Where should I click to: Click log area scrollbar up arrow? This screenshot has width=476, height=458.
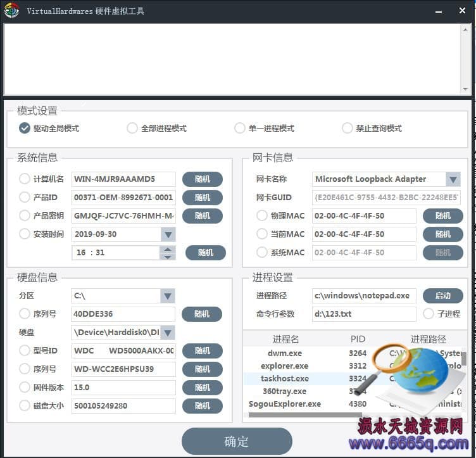pyautogui.click(x=465, y=30)
